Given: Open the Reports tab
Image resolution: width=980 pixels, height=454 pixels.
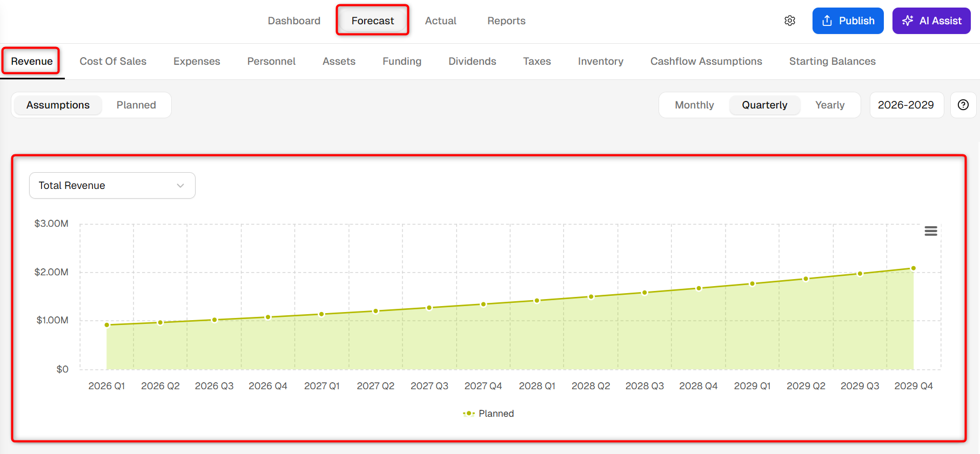Looking at the screenshot, I should click(506, 21).
